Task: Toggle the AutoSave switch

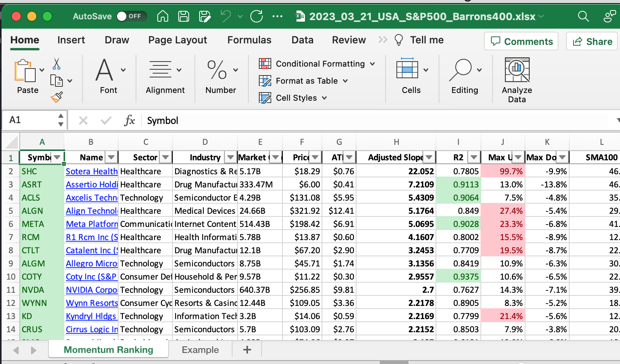Action: click(131, 16)
